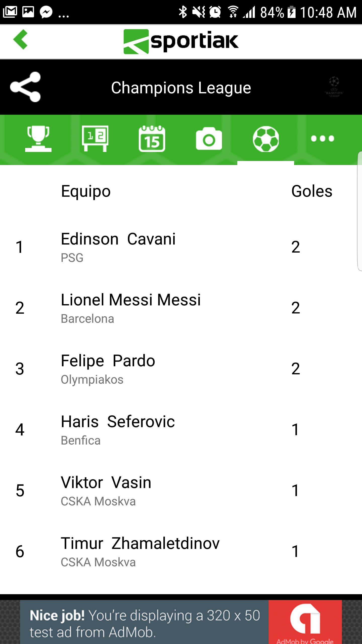The image size is (362, 644).
Task: Tap the Sportiak logo
Action: coord(181,42)
